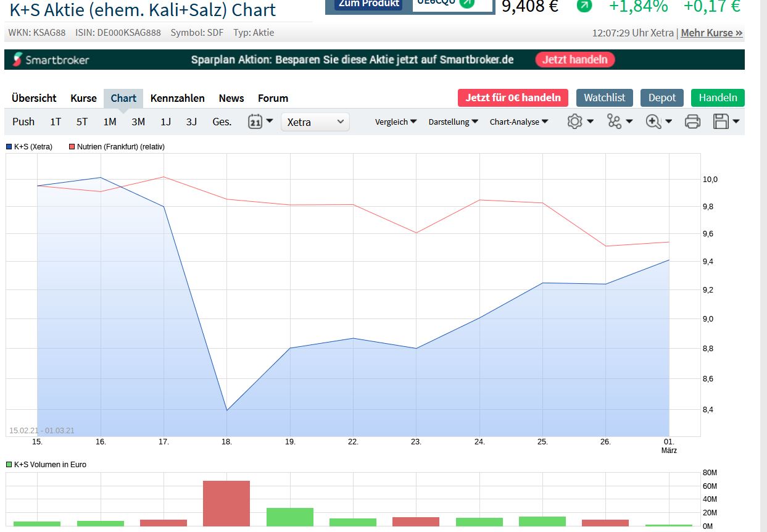Open the Kennzahlen tab
This screenshot has height=532, width=767.
coord(178,98)
